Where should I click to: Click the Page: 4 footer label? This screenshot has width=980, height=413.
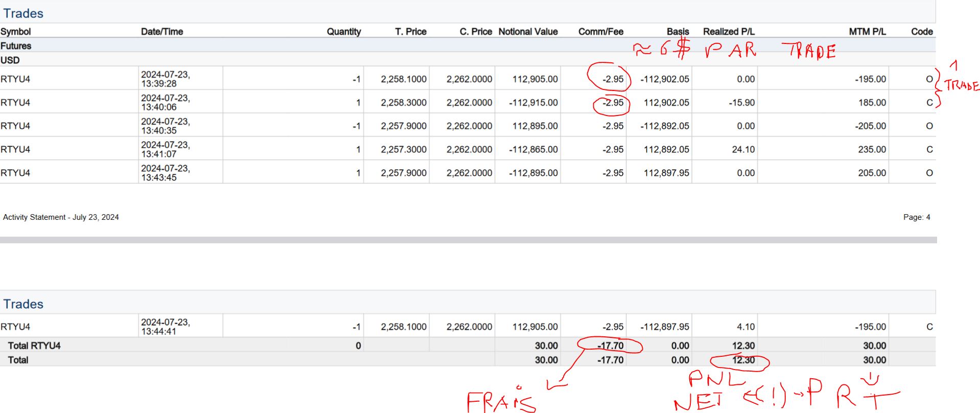tap(917, 217)
